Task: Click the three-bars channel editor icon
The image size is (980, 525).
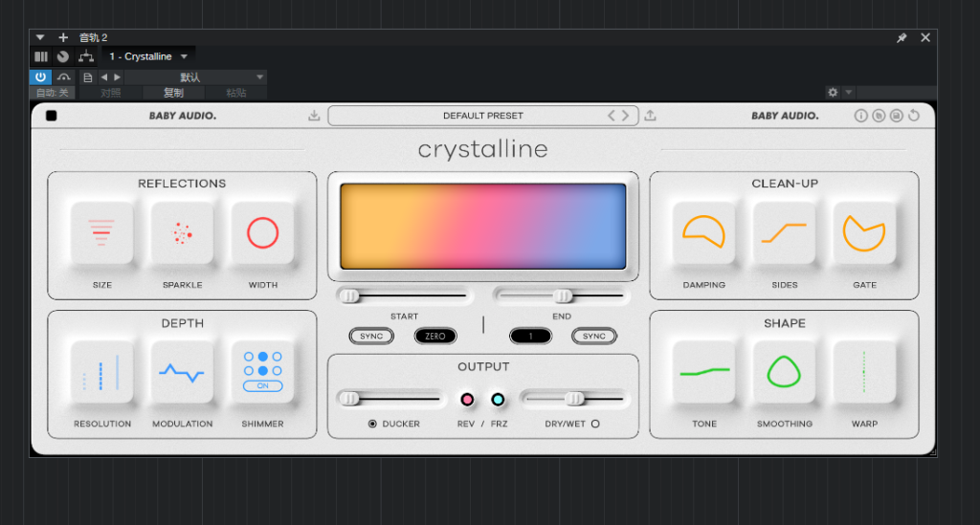Action: click(41, 56)
